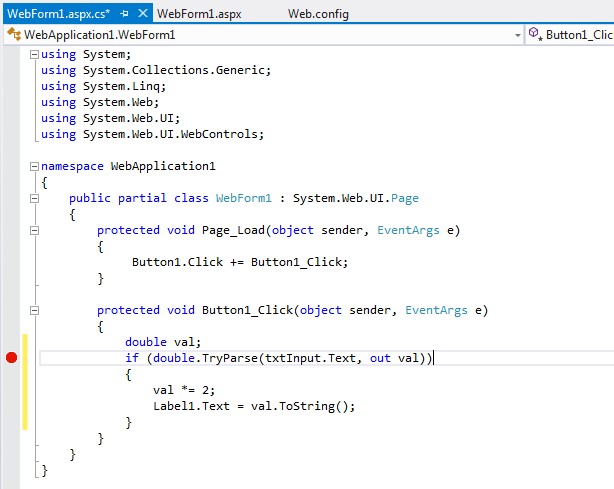Click 'Button1.Click += Button1_Click;' line
614x489 pixels.
click(x=240, y=262)
